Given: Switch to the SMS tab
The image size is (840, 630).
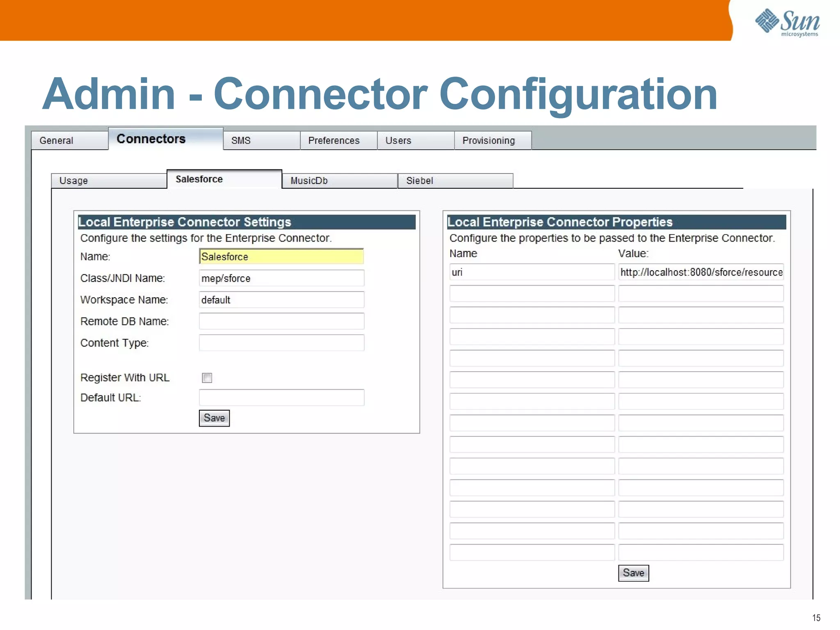Looking at the screenshot, I should coord(262,140).
